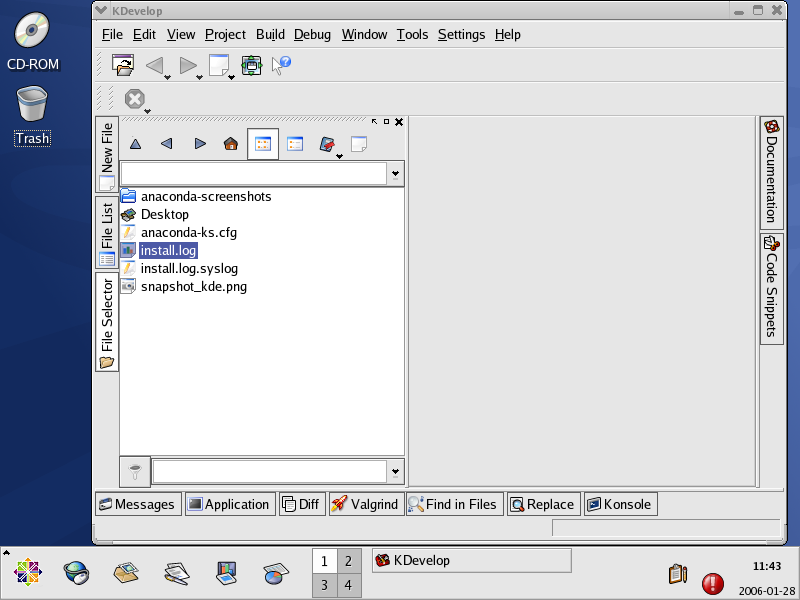Go forward in file selector history
Viewport: 800px width, 600px height.
pos(199,144)
